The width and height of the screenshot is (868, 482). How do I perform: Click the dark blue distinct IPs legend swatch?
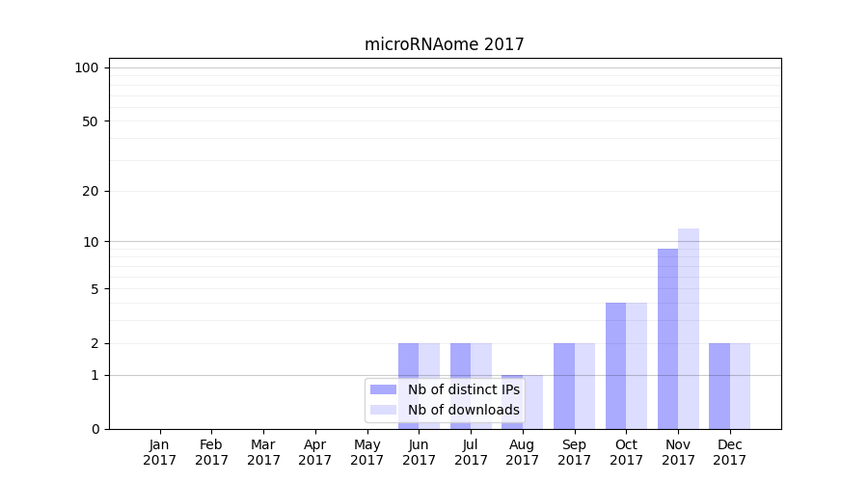383,389
